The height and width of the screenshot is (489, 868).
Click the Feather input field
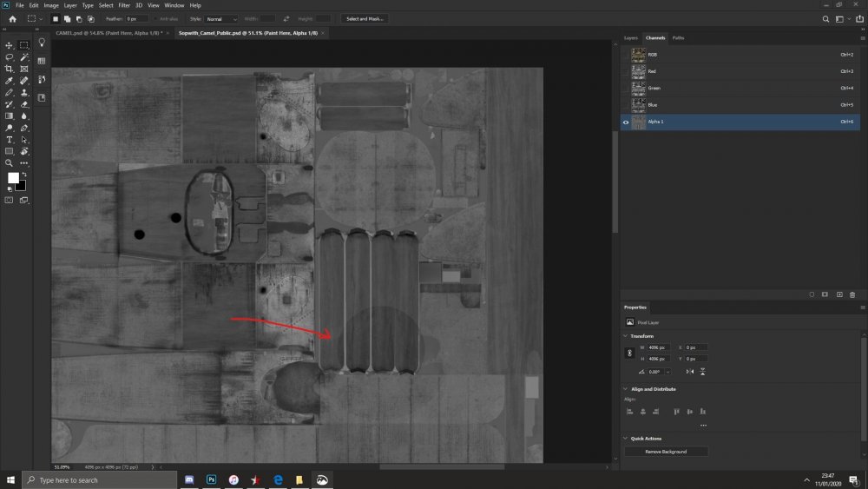(137, 18)
